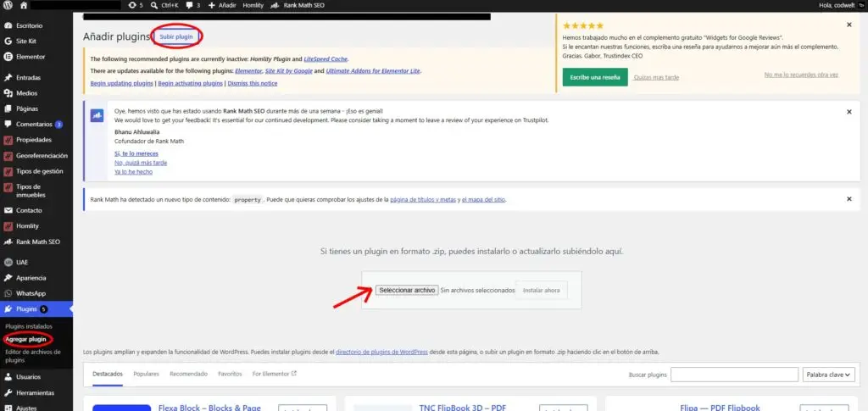Open the Site Kit by Google link
Image resolution: width=868 pixels, height=411 pixels.
[288, 71]
